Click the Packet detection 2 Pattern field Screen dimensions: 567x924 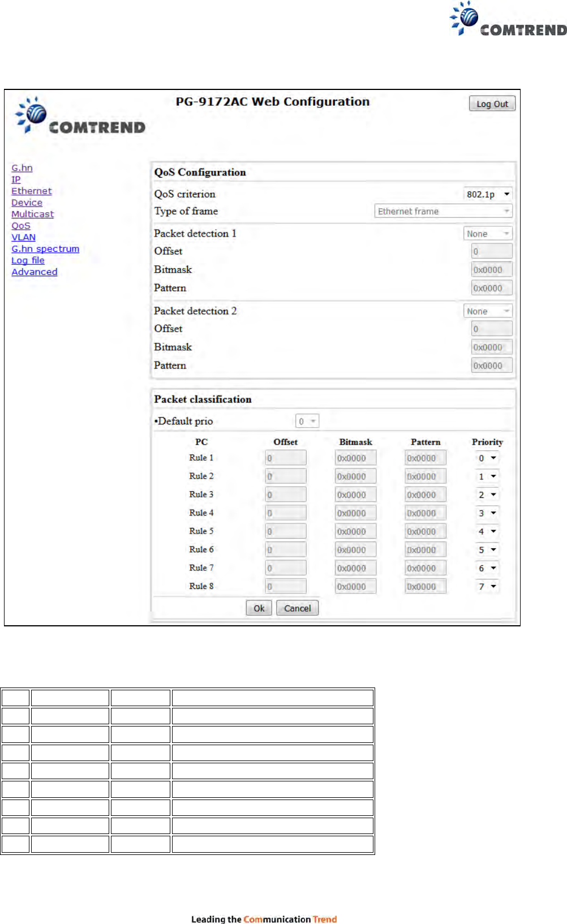[492, 366]
